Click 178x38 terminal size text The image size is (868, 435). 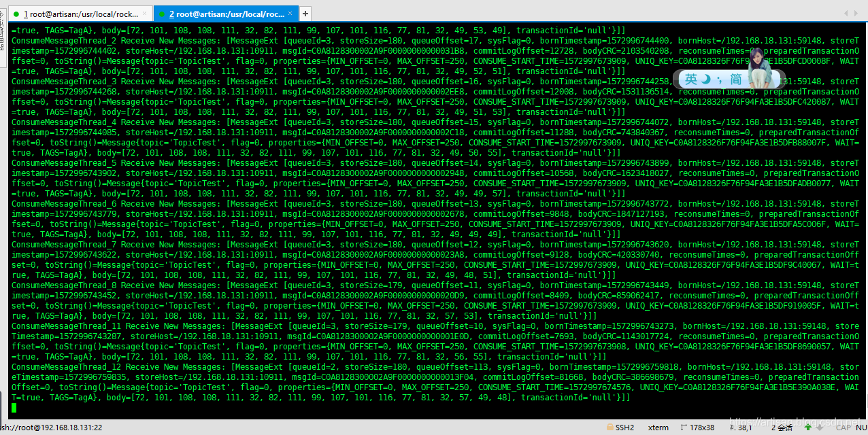point(703,428)
